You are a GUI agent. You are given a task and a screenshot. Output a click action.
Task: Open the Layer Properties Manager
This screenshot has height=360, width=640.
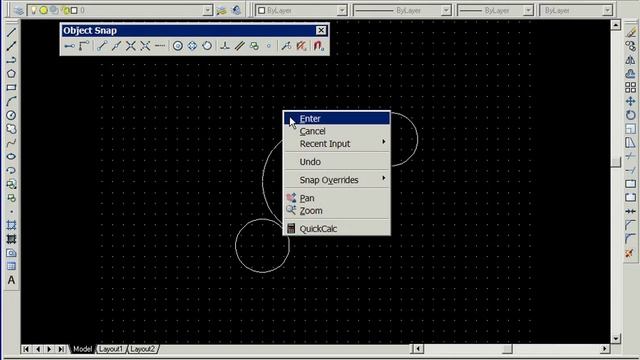[18, 10]
